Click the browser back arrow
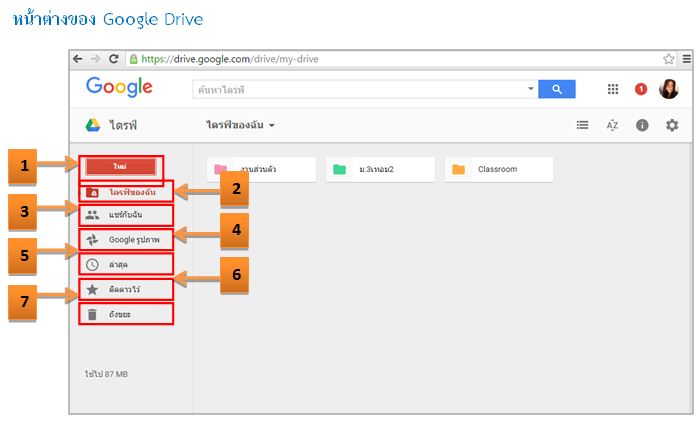 click(78, 59)
